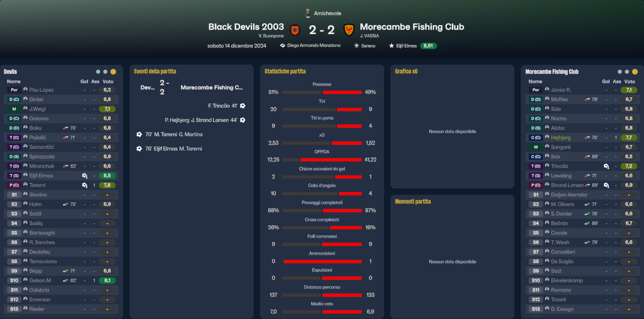Click the profile icon next to Pau López
644x319 pixels.
[25, 89]
